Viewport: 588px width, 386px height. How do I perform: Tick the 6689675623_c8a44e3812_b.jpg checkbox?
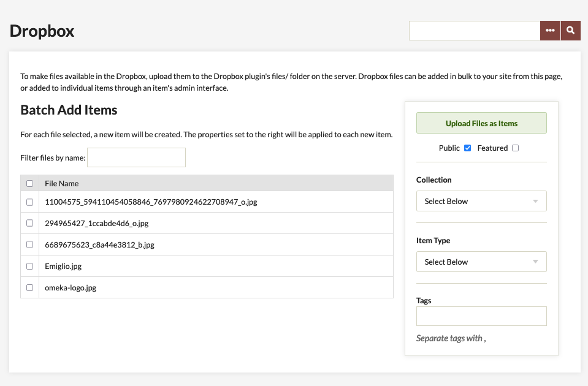(x=29, y=244)
